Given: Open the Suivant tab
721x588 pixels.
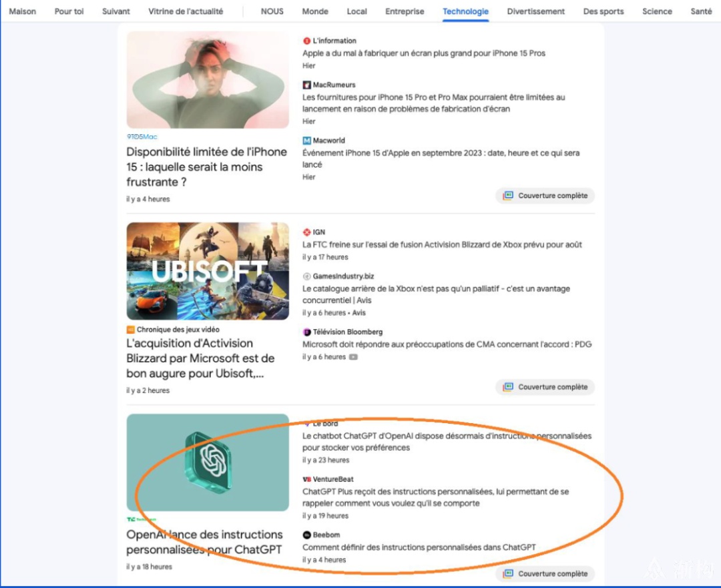Looking at the screenshot, I should point(116,11).
